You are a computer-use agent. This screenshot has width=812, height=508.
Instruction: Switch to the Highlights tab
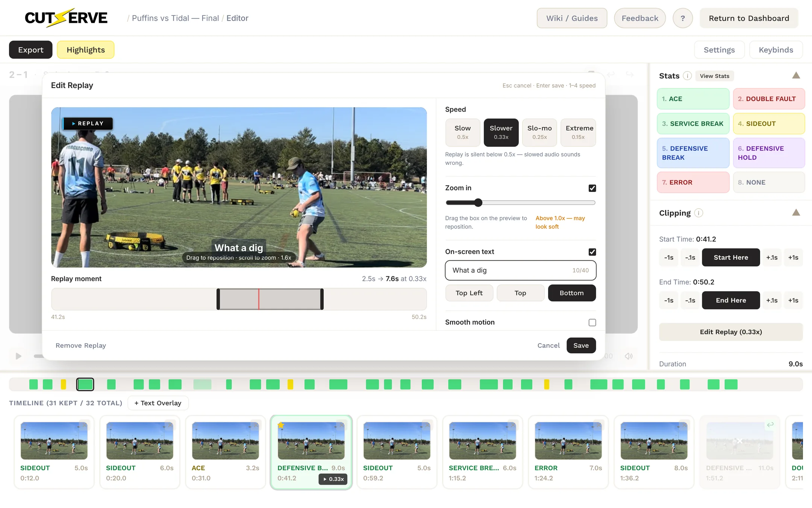tap(86, 50)
